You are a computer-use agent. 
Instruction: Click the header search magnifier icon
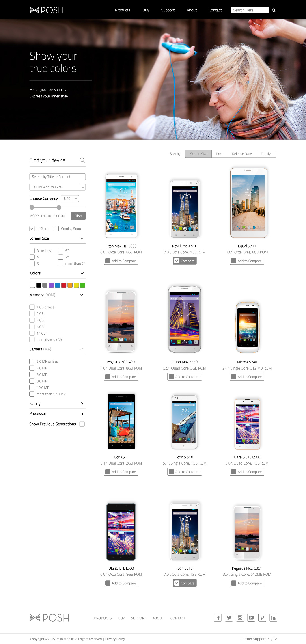[x=274, y=10]
